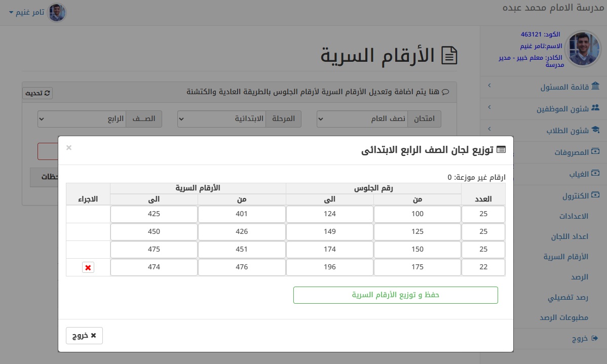Image resolution: width=607 pixels, height=364 pixels.
Task: Click the sidebar profile picture
Action: point(582,49)
